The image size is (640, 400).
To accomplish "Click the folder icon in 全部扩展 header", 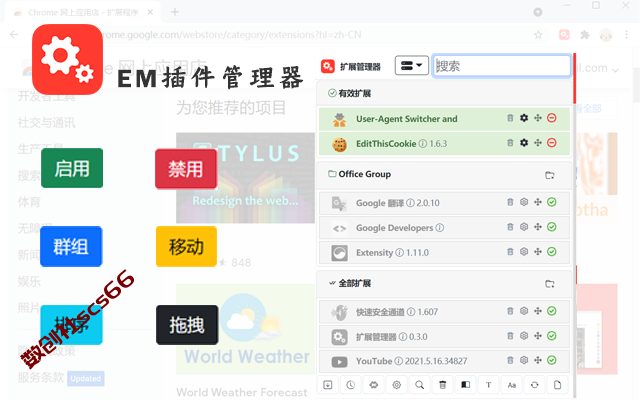I will (550, 284).
